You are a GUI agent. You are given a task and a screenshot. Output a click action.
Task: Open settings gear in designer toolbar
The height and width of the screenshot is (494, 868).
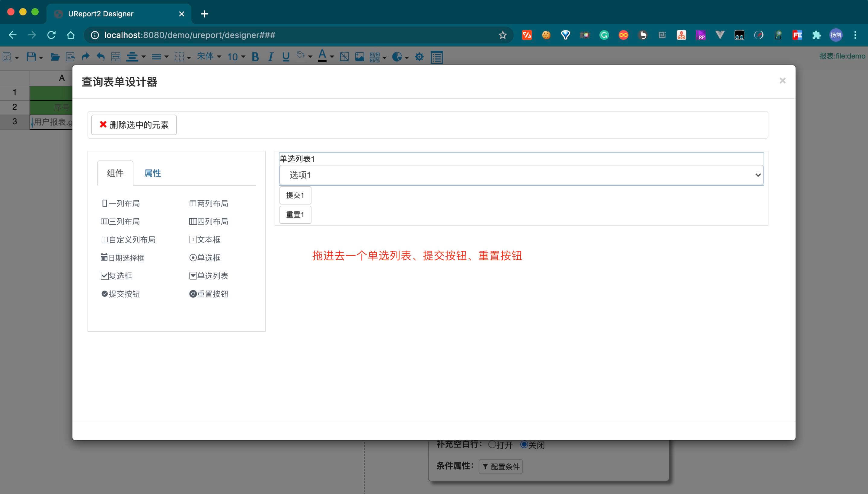(419, 57)
